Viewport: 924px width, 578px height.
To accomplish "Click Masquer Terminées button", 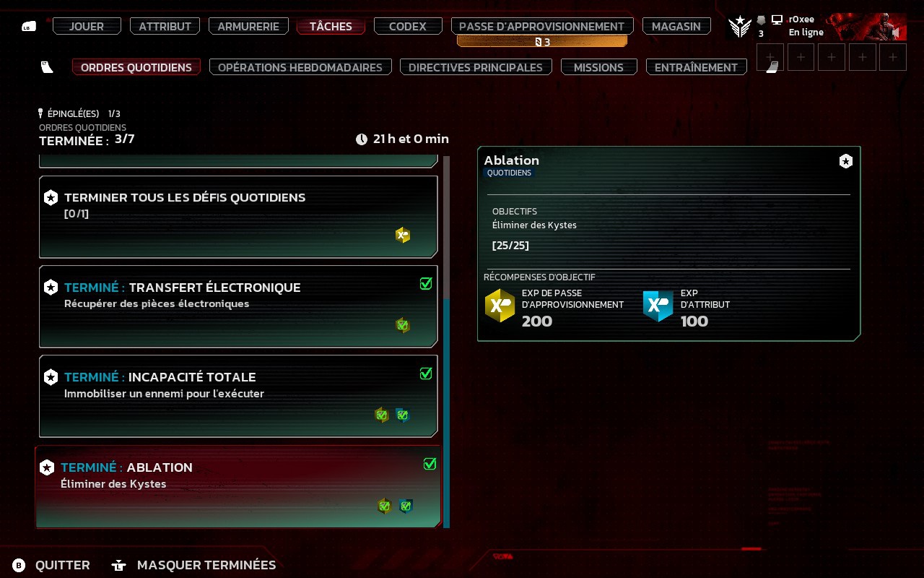I will coord(206,565).
